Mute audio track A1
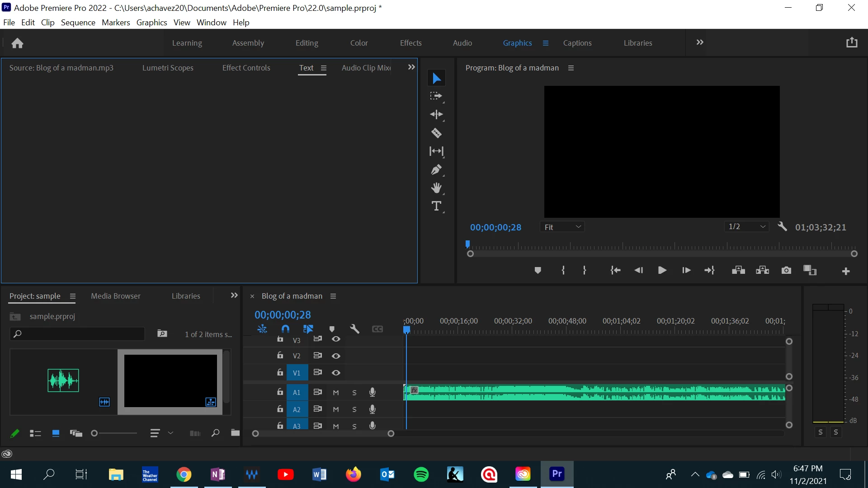The height and width of the screenshot is (488, 868). [x=336, y=393]
